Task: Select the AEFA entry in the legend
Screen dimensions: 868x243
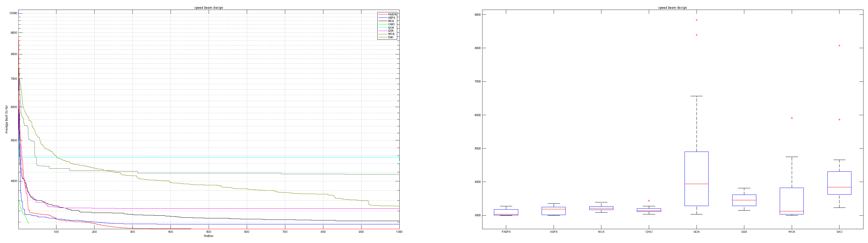Action: click(x=391, y=18)
